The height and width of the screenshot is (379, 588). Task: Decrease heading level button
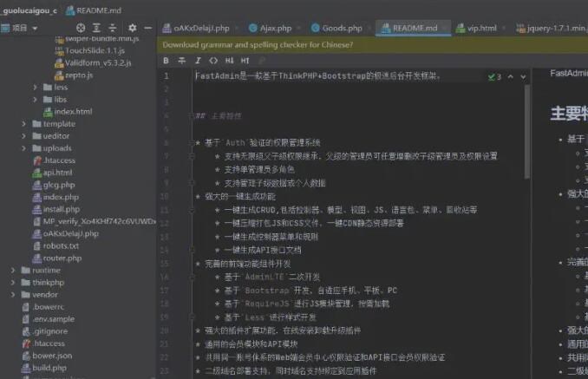pyautogui.click(x=230, y=61)
